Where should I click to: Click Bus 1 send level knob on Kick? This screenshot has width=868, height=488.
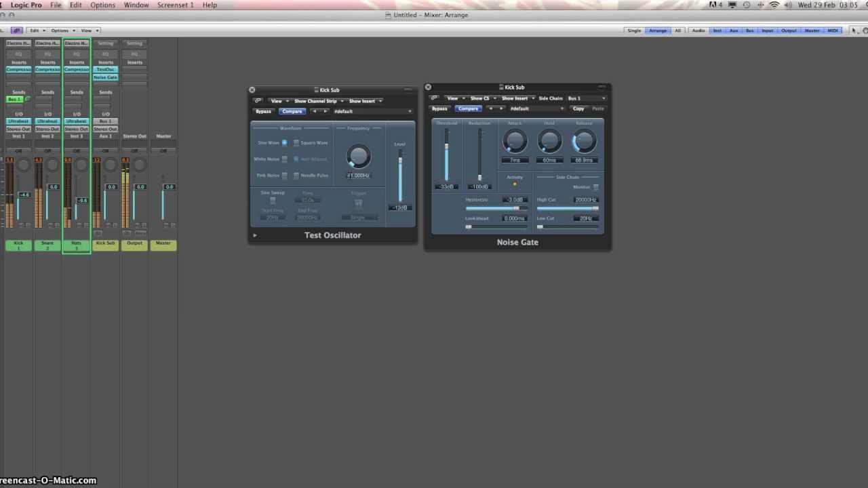(28, 100)
